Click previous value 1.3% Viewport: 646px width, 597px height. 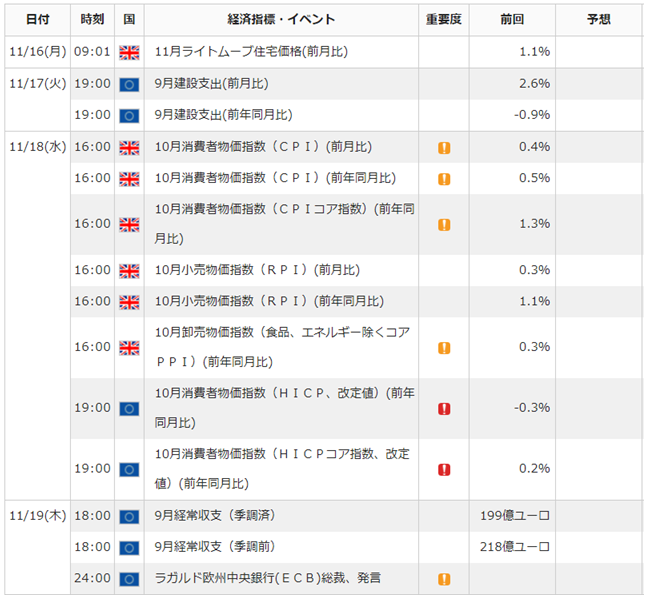point(534,224)
